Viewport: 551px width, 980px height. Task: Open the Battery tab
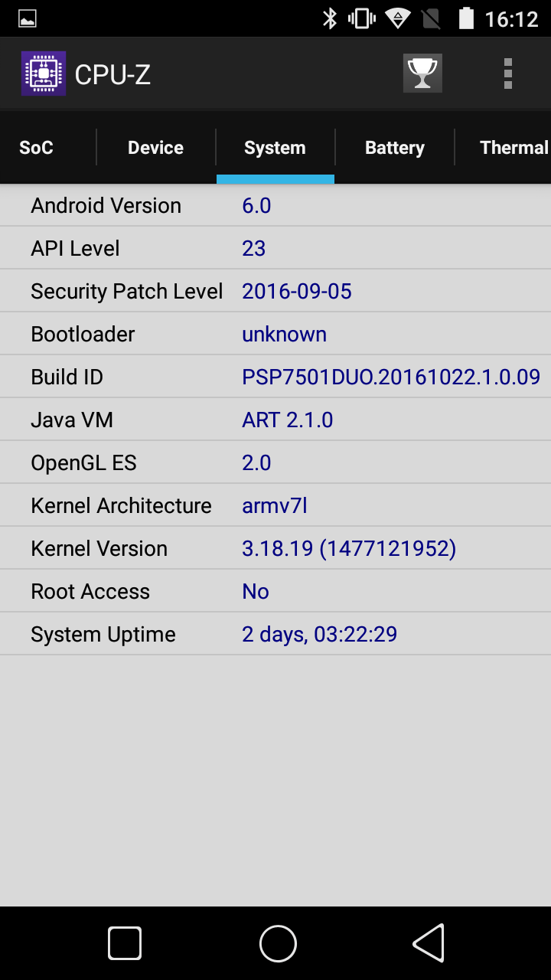click(394, 148)
